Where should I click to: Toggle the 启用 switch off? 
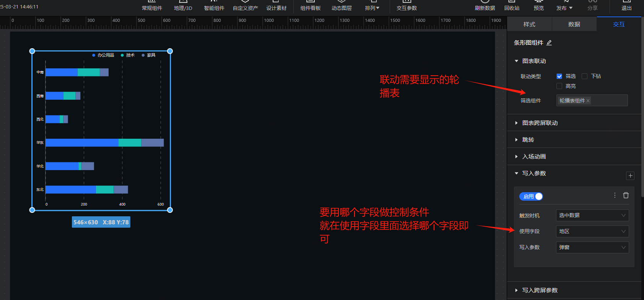(531, 196)
